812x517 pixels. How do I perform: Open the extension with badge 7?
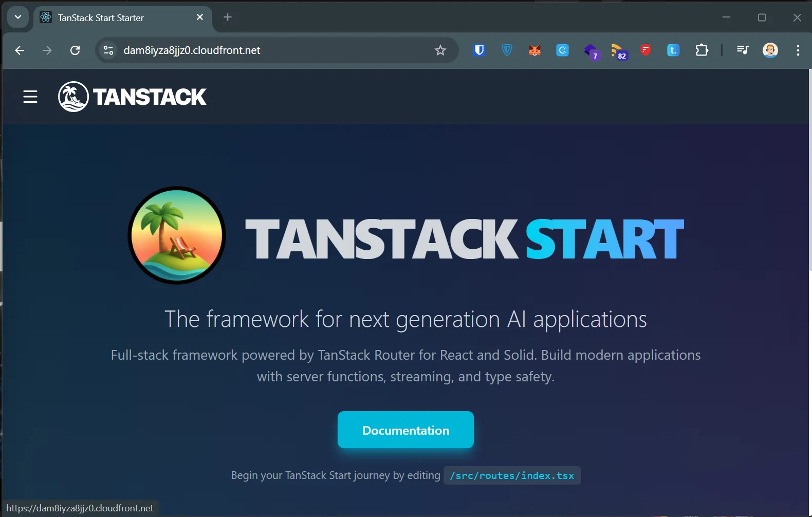[x=592, y=51]
